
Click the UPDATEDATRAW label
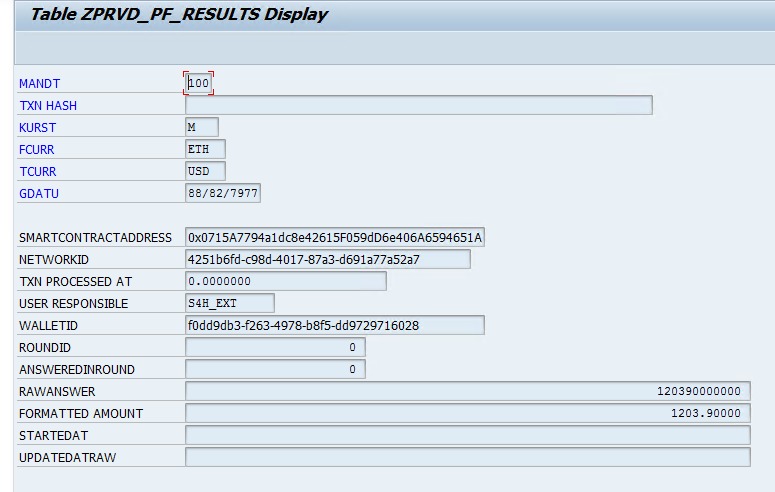tap(67, 458)
